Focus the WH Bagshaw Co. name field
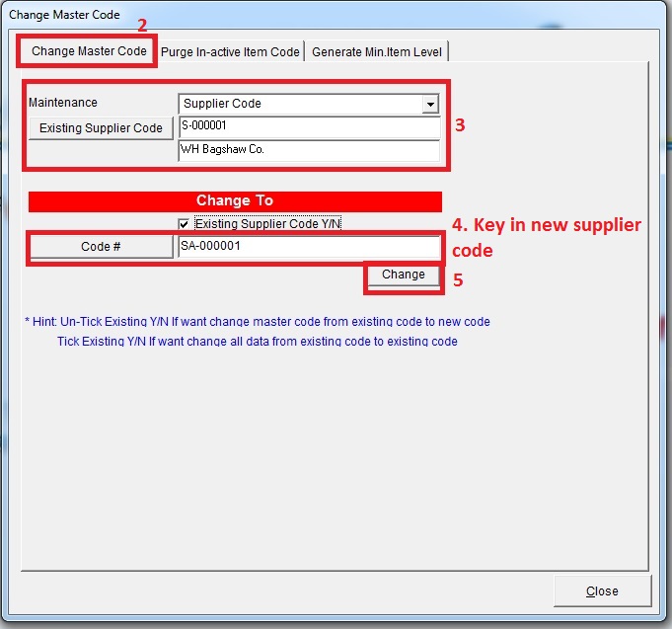The image size is (672, 629). click(x=309, y=150)
